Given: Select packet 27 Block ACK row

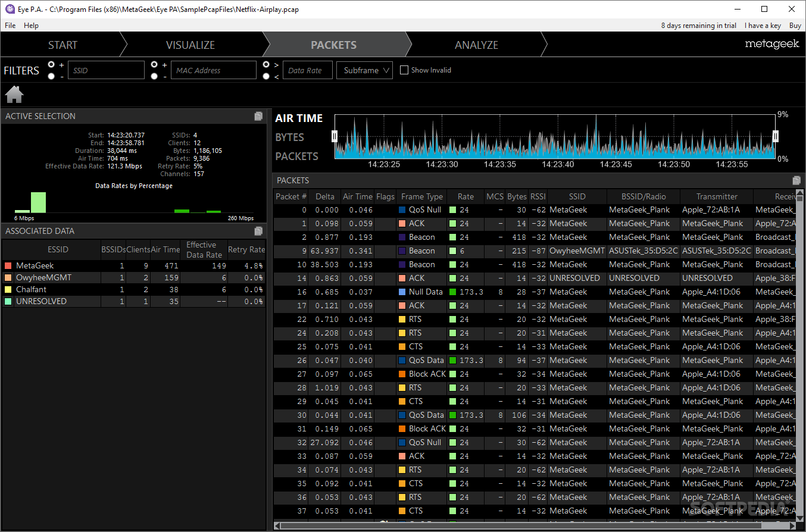Looking at the screenshot, I should click(535, 374).
